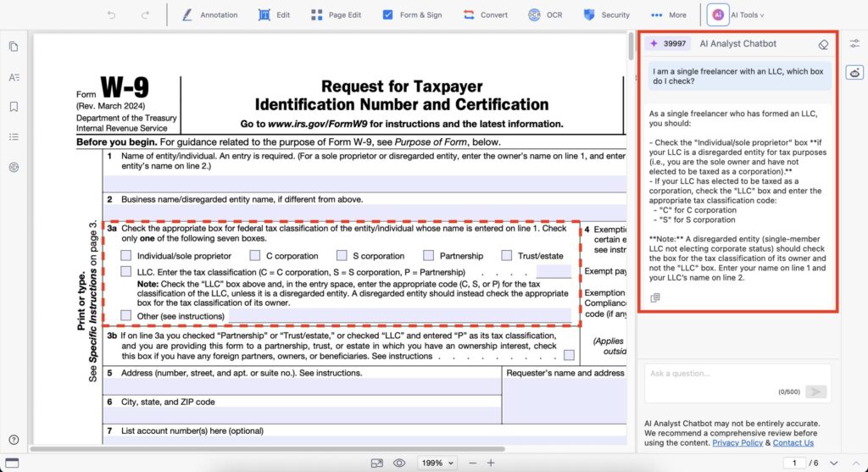Click the horizontal document scrollbar
This screenshot has height=472, width=868.
[x=267, y=449]
